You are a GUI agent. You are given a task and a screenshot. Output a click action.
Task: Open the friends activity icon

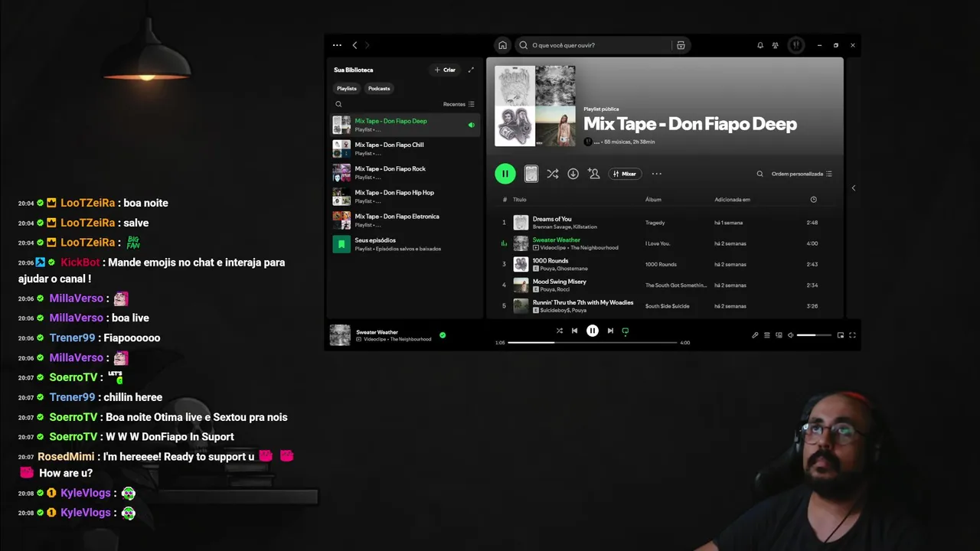click(776, 45)
